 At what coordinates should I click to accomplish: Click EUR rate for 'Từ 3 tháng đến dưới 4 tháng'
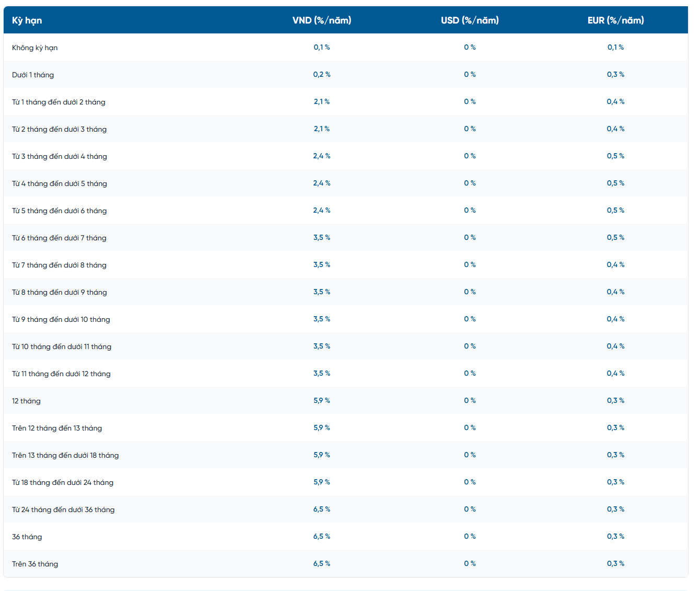click(x=615, y=156)
